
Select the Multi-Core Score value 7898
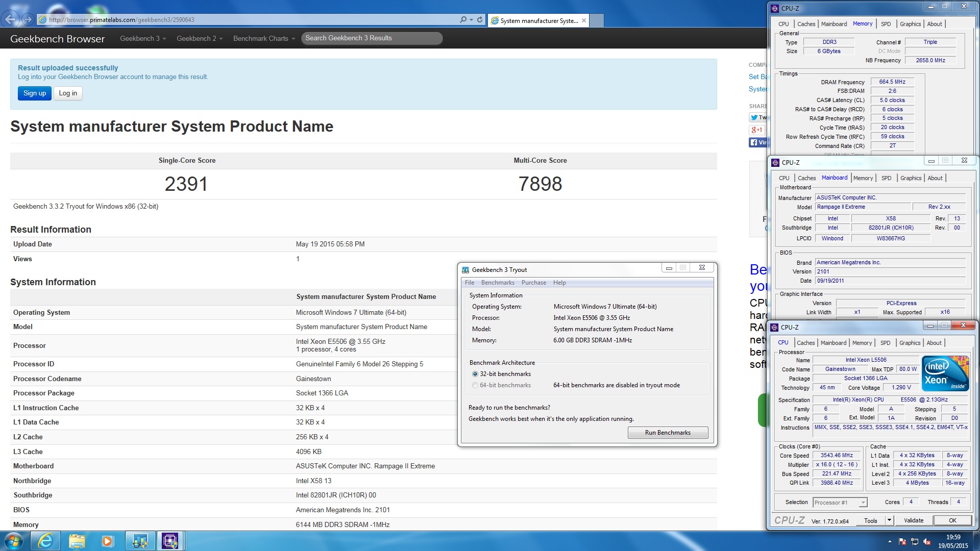(x=540, y=184)
